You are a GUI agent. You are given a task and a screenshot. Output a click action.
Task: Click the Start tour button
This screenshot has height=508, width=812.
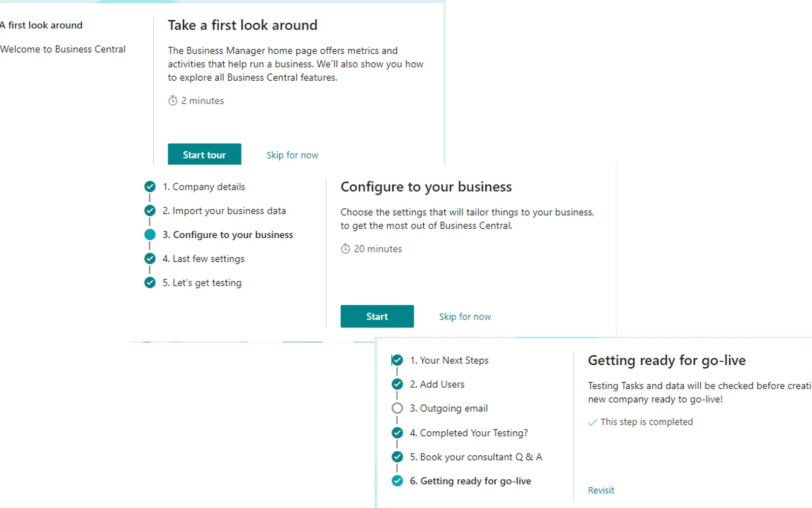[205, 154]
